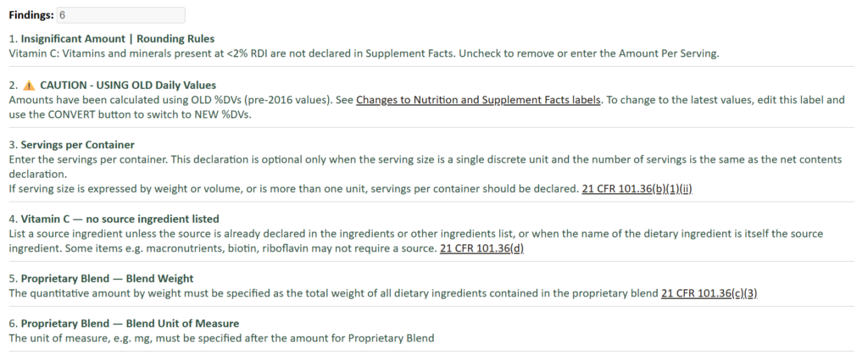868x361 pixels.
Task: Select the Servings per Container finding heading
Action: (77, 144)
